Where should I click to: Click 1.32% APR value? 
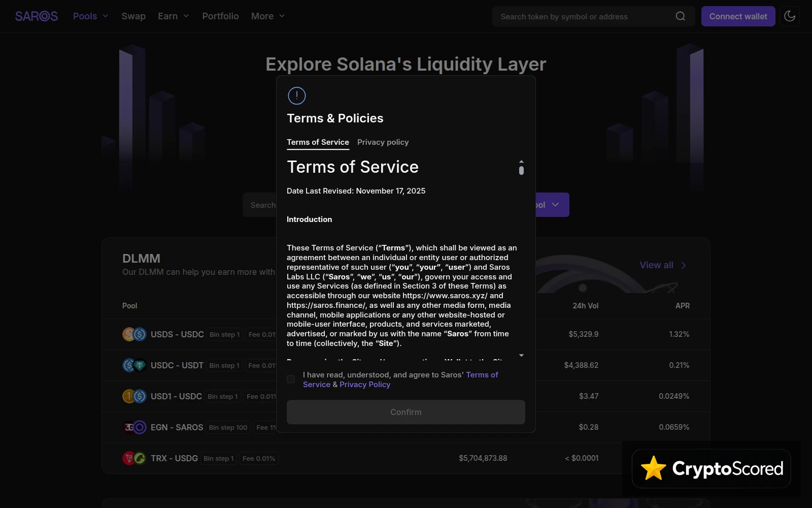point(679,334)
